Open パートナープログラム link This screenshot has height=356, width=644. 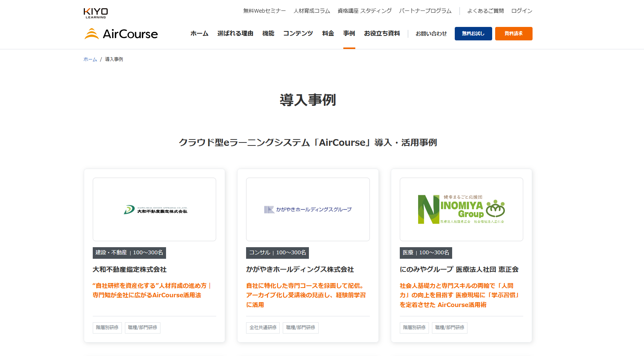[425, 11]
